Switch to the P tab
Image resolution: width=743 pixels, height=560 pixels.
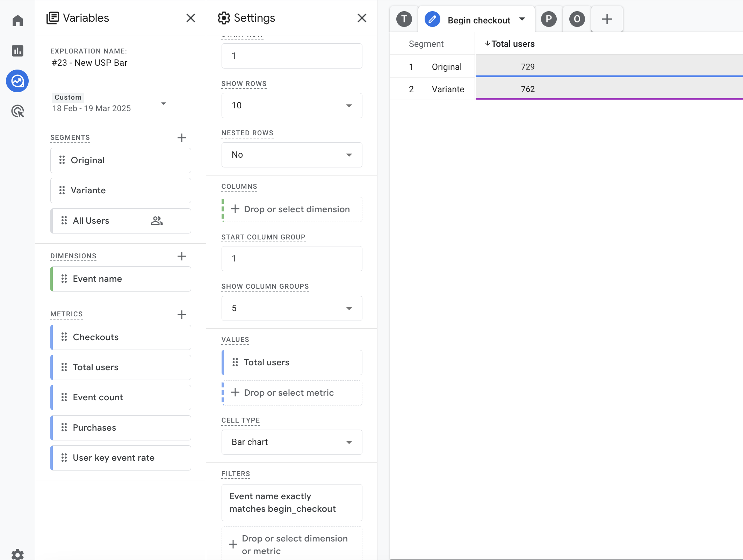pyautogui.click(x=549, y=19)
